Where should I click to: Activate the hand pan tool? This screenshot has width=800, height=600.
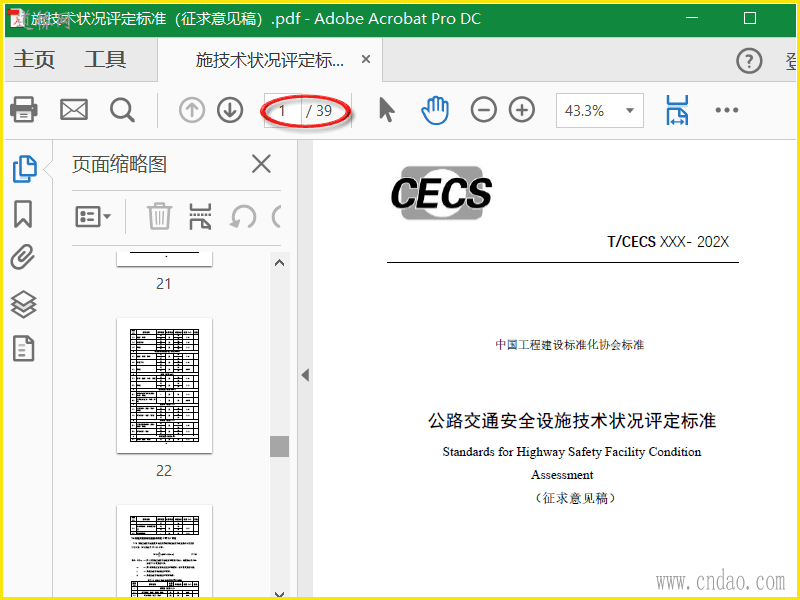[x=435, y=110]
